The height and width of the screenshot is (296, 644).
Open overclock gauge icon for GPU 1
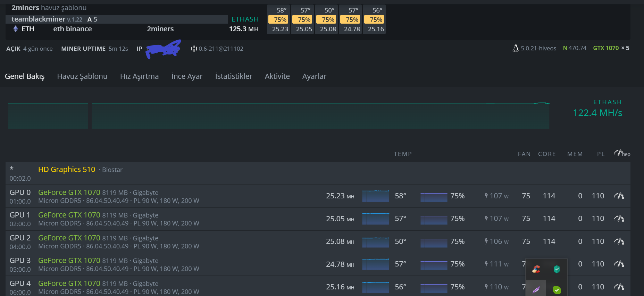point(619,219)
